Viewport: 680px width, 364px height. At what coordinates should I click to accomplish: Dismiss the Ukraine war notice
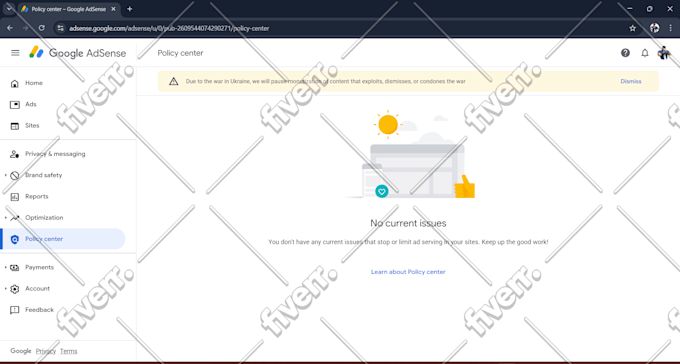(x=631, y=81)
